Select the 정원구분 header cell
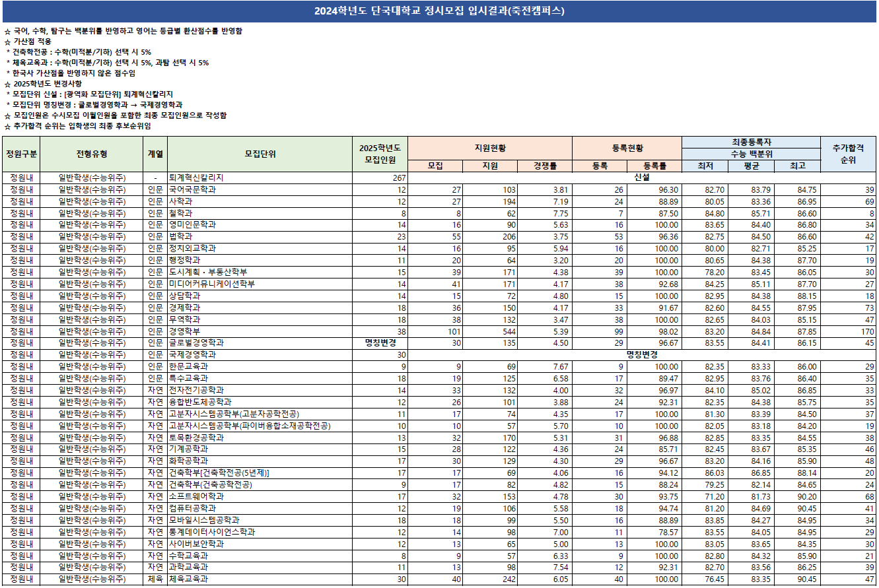Image resolution: width=879 pixels, height=588 pixels. (21, 154)
